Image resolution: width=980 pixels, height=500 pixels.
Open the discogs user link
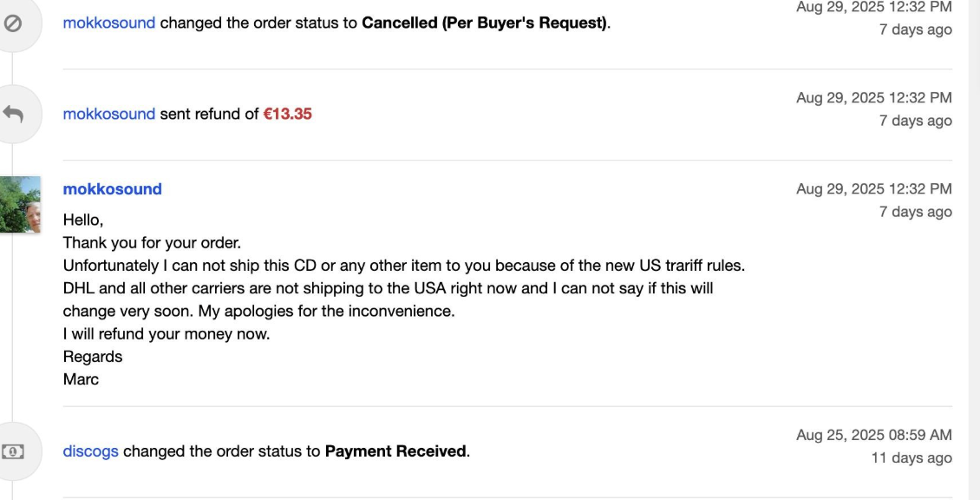pos(90,451)
